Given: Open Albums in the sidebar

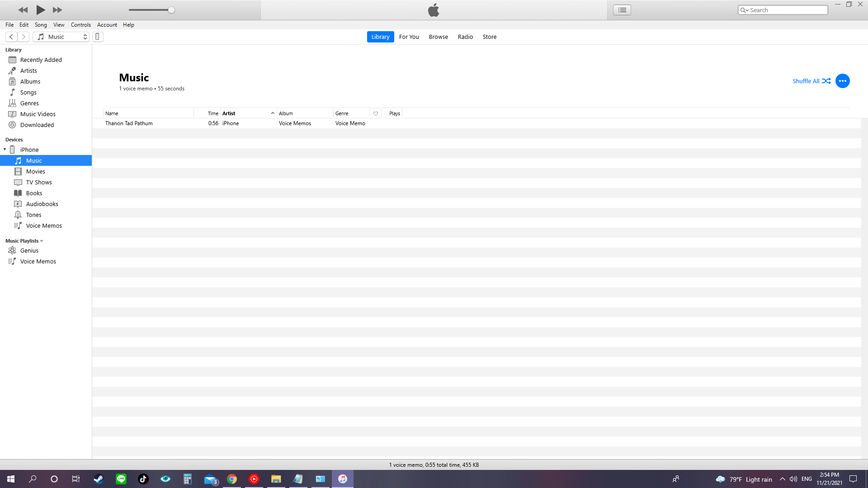Looking at the screenshot, I should [30, 81].
